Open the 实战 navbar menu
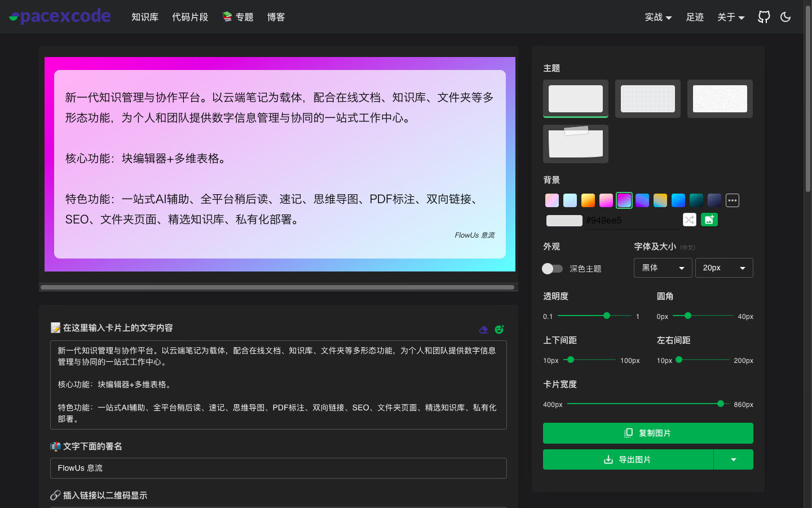 click(x=657, y=17)
